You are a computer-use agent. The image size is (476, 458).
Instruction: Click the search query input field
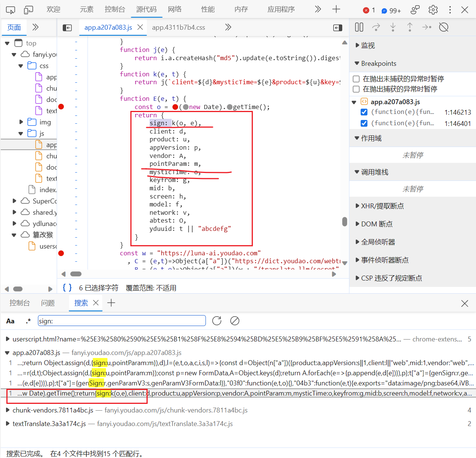[x=122, y=321]
